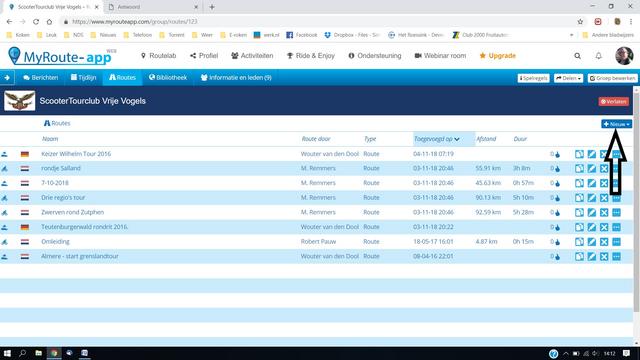Image resolution: width=640 pixels, height=360 pixels.
Task: Open Routelab in the top menu
Action: pos(158,56)
